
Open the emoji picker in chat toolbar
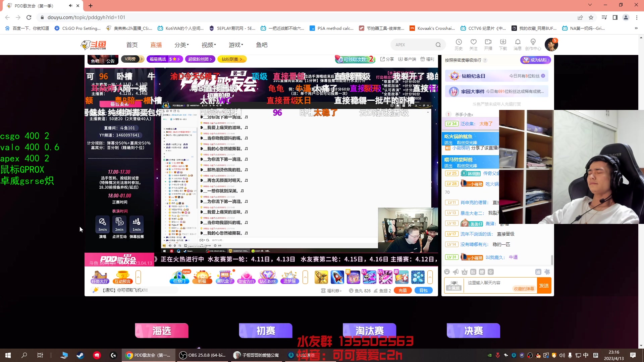(x=447, y=272)
